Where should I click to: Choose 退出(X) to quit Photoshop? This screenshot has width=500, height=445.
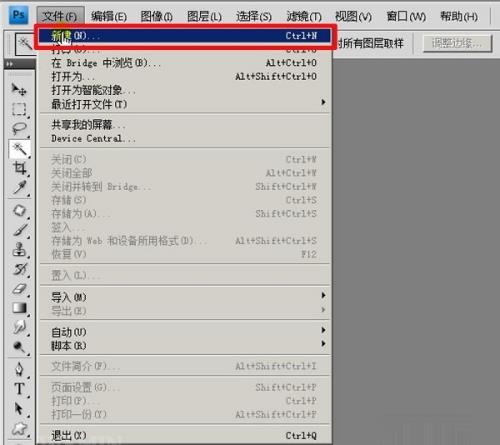click(184, 435)
